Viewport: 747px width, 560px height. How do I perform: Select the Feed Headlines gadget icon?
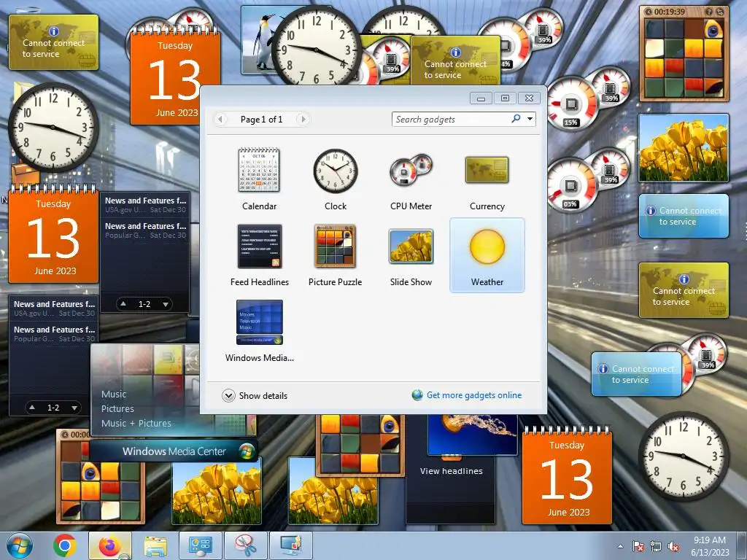(x=260, y=246)
